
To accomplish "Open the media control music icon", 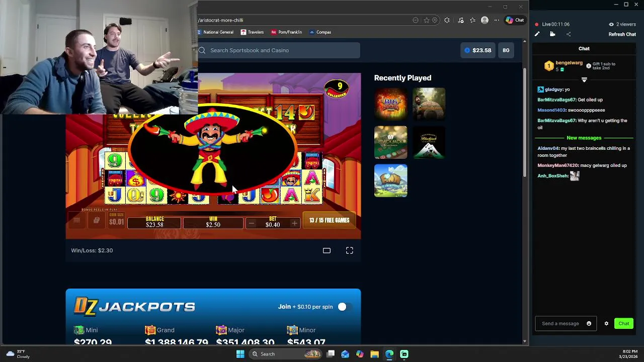I will (x=460, y=20).
